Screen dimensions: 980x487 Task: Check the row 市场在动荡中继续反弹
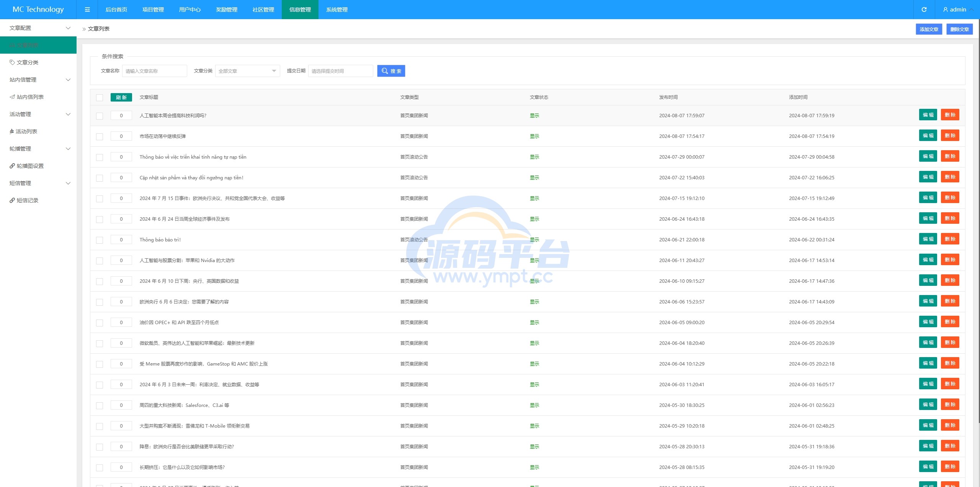pyautogui.click(x=100, y=136)
